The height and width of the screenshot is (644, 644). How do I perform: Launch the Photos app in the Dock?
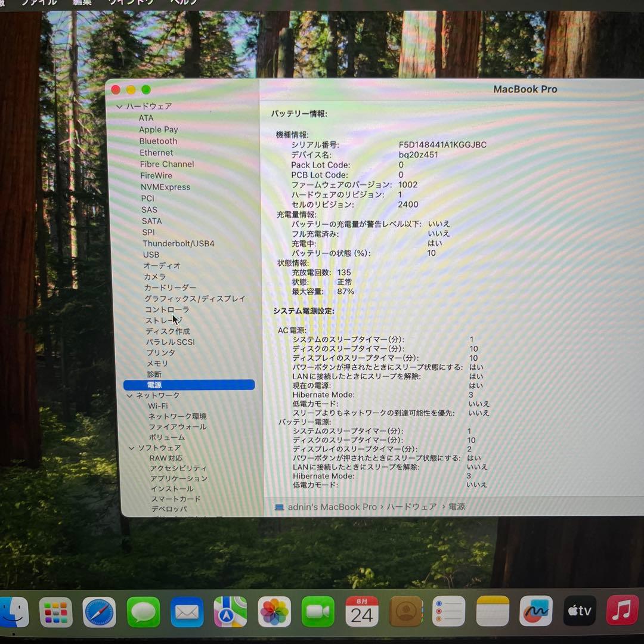[x=274, y=611]
